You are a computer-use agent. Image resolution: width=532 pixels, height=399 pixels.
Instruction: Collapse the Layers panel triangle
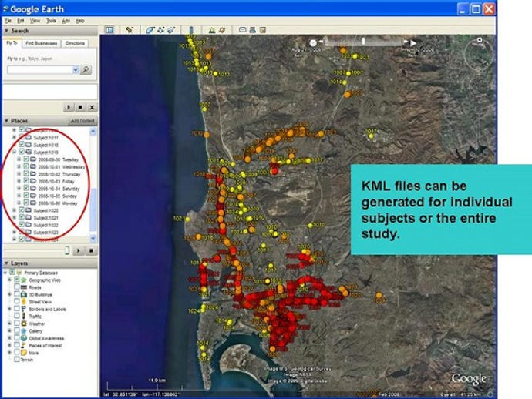click(x=6, y=263)
